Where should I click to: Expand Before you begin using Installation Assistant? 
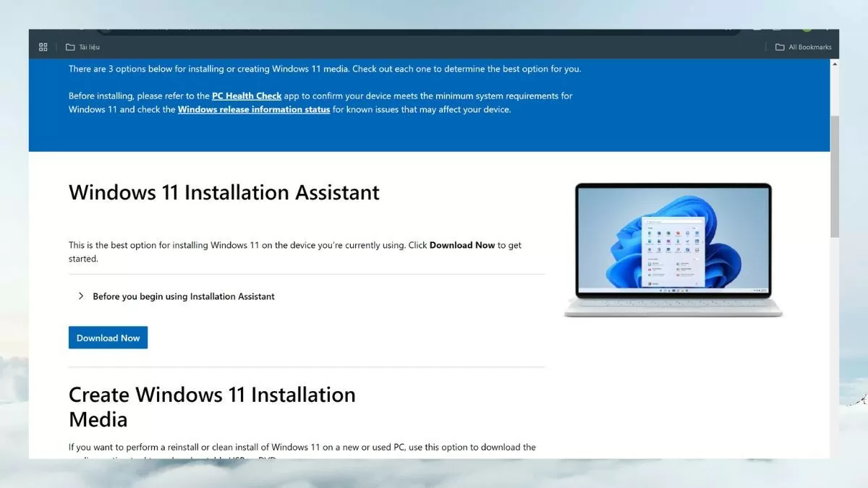[81, 296]
